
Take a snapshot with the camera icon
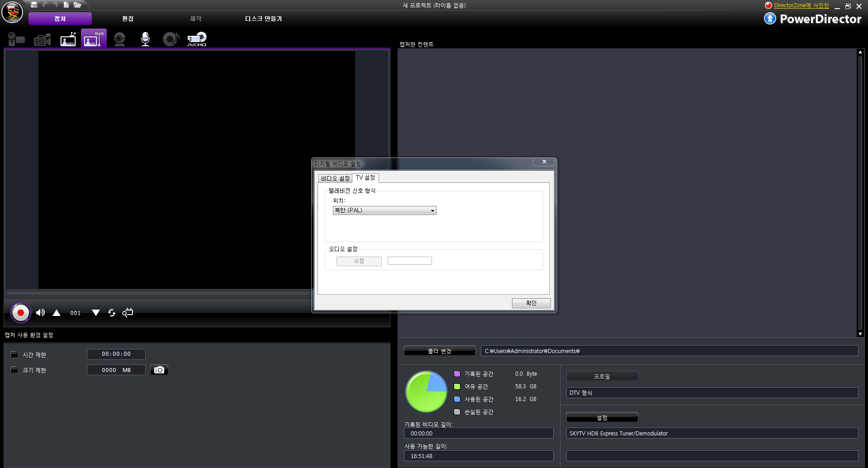tap(159, 370)
